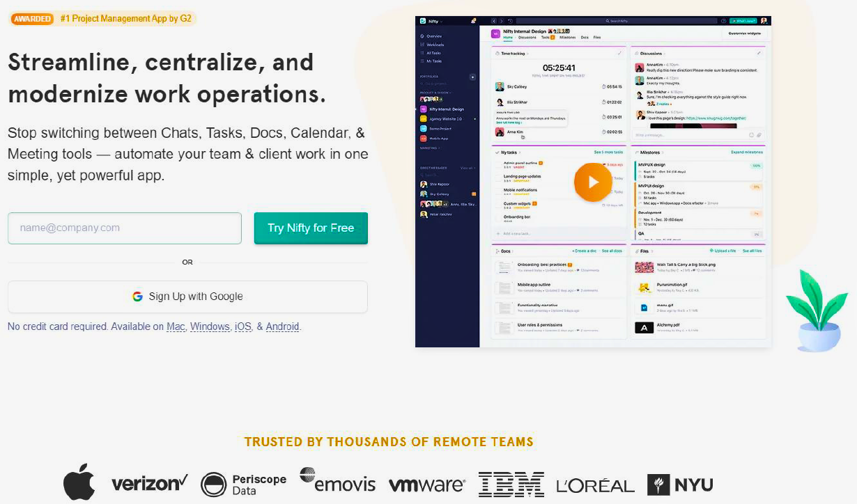Click the Verizon logo

pos(150,483)
